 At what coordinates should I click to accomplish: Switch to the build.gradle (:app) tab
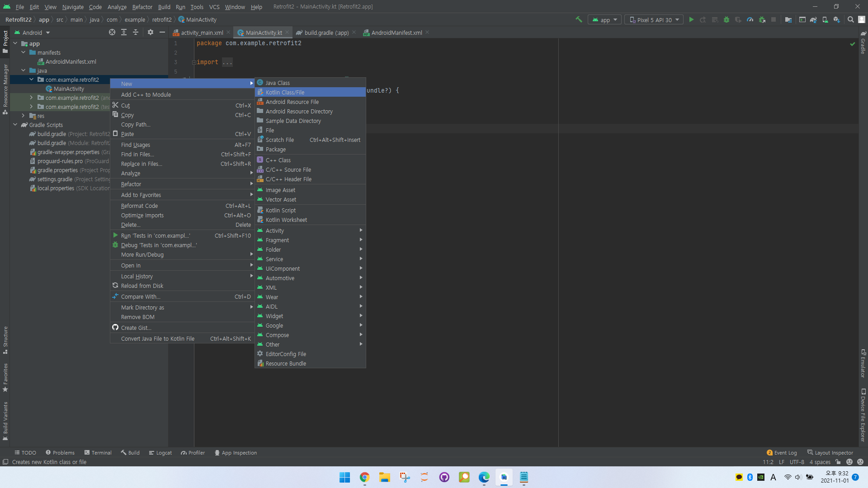(326, 33)
